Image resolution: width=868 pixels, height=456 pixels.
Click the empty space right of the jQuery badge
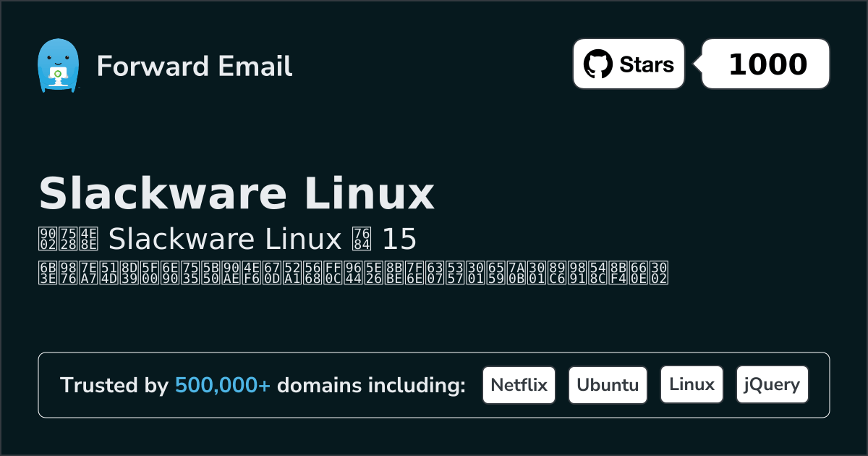(x=819, y=385)
